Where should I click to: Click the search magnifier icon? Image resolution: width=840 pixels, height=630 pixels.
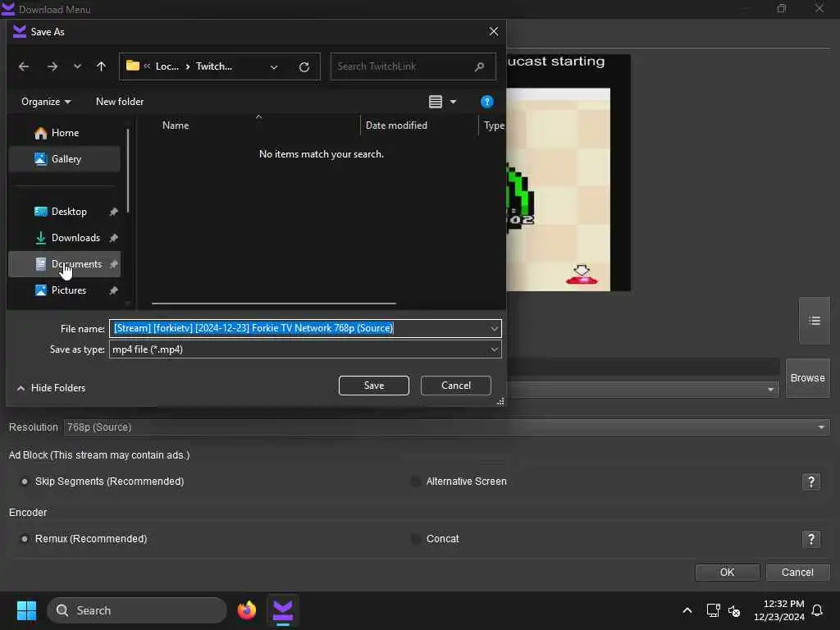click(x=479, y=66)
